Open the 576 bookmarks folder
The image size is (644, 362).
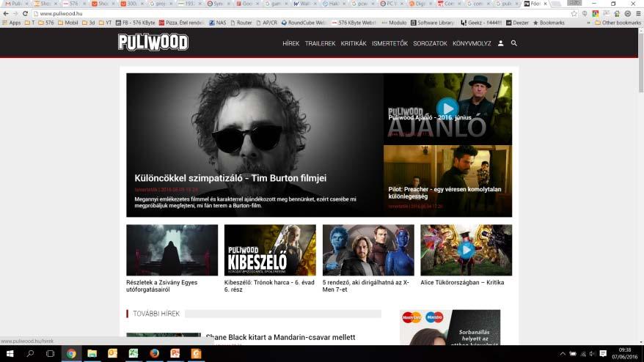tap(46, 23)
